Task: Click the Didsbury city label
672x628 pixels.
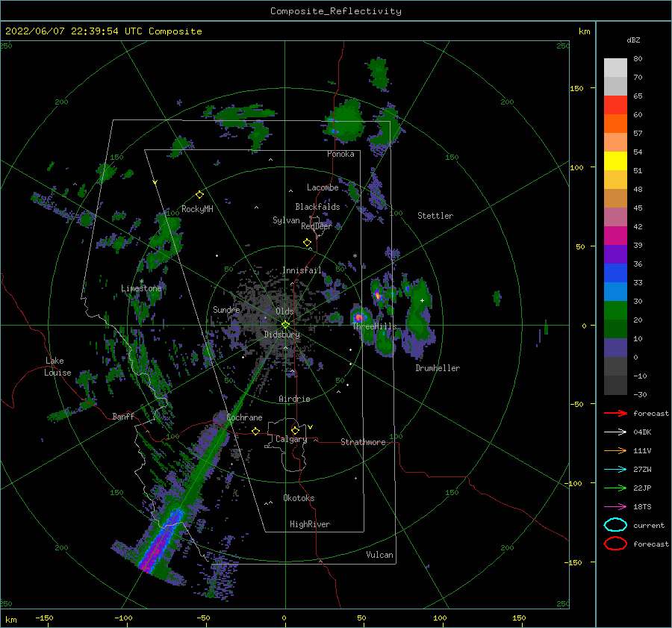Action: [x=282, y=335]
